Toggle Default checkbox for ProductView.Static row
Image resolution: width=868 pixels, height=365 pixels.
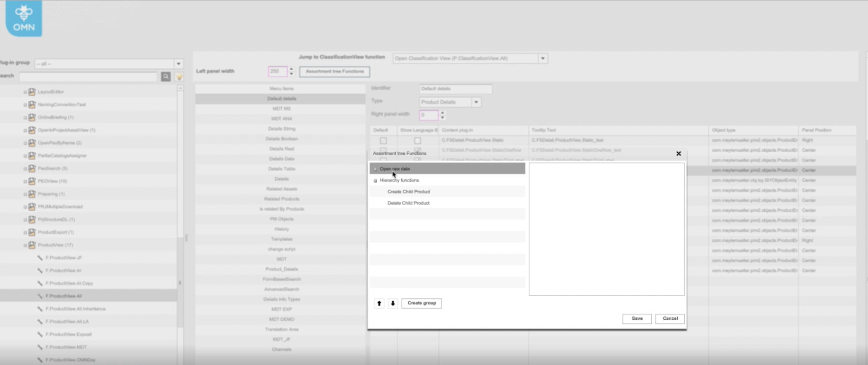click(383, 140)
